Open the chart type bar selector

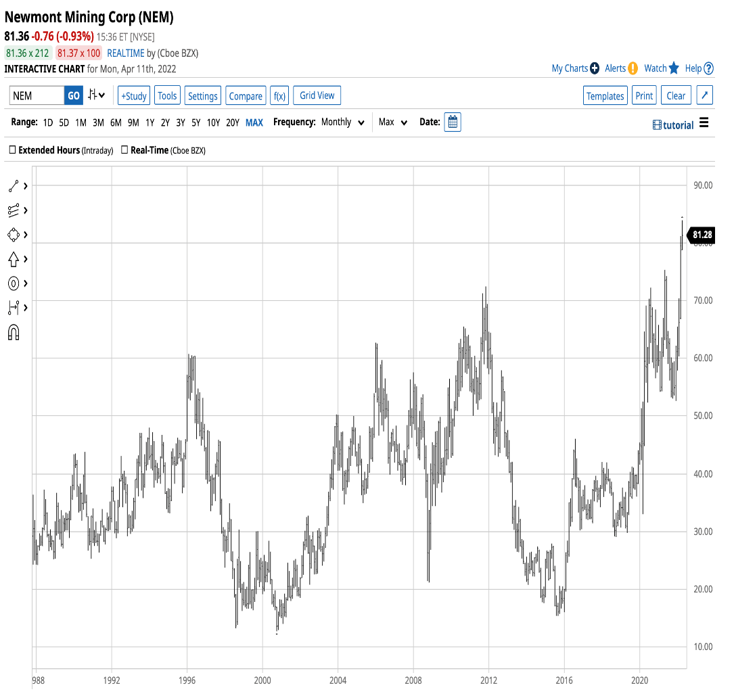point(97,95)
